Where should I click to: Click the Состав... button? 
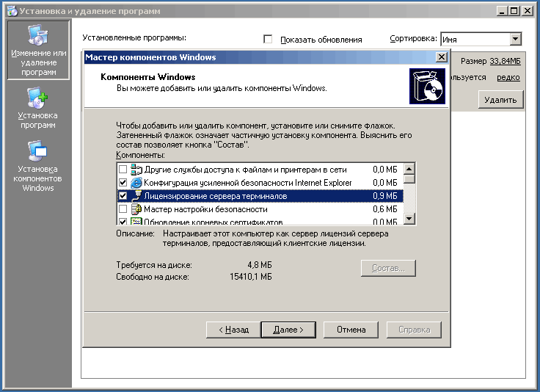tap(388, 268)
